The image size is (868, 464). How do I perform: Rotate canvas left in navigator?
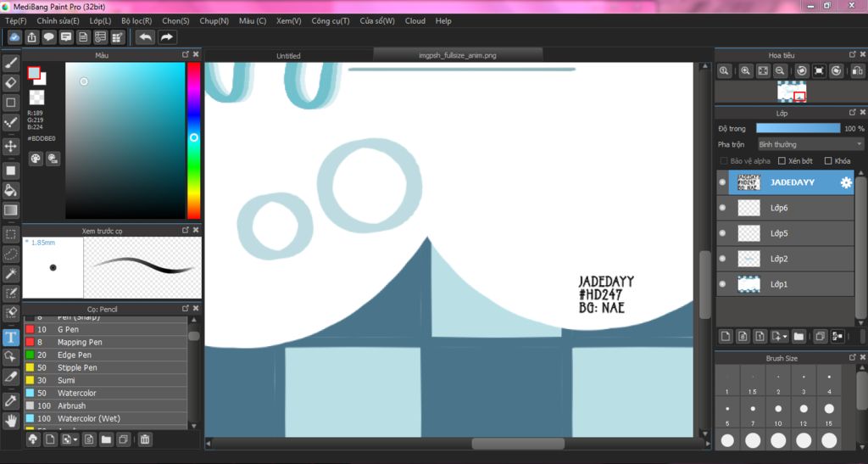coord(802,71)
